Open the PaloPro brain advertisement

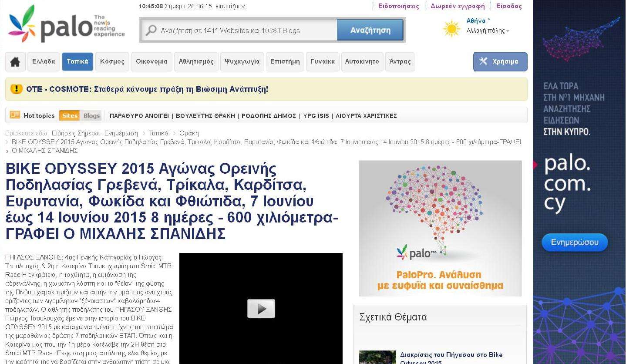click(x=440, y=229)
